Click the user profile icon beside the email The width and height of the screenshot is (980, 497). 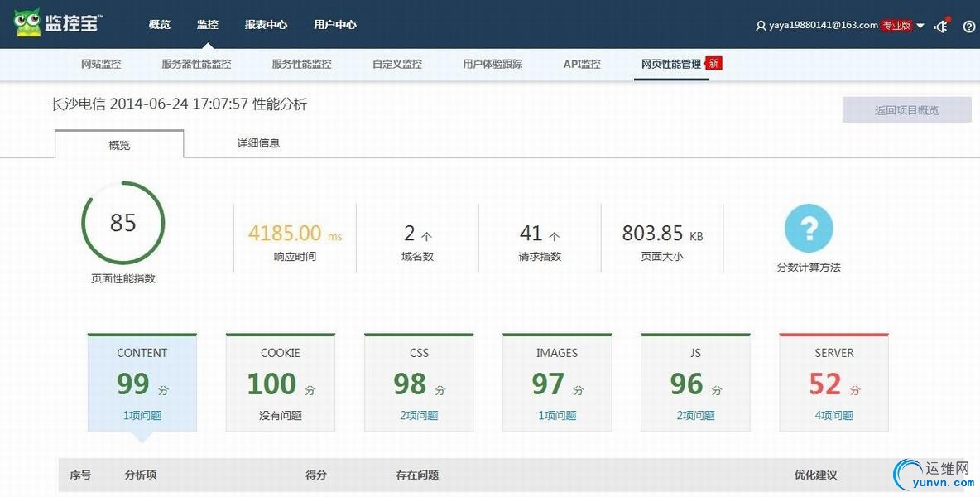coord(761,27)
